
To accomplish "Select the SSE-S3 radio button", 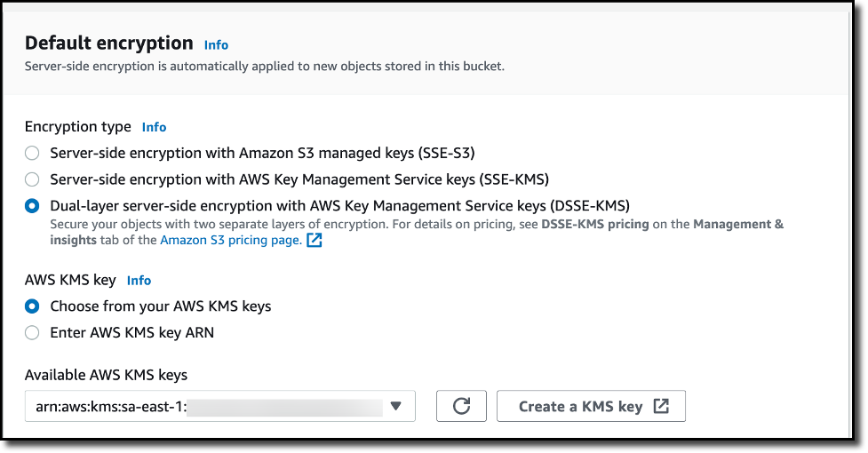I will (32, 153).
